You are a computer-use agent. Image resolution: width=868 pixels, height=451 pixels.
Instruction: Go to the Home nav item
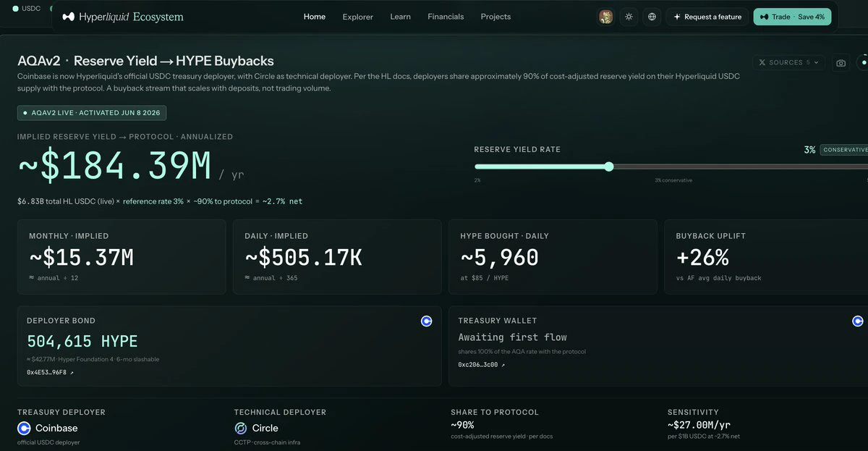pos(315,17)
